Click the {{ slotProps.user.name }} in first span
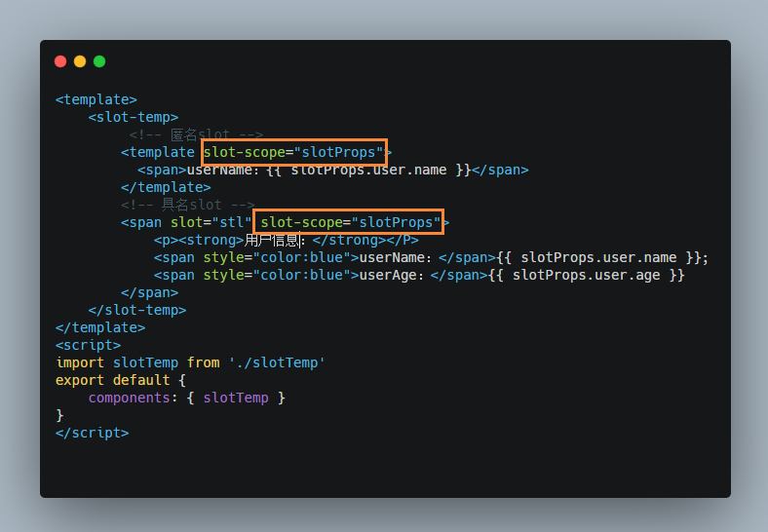Viewport: 768px width, 532px height. click(368, 170)
